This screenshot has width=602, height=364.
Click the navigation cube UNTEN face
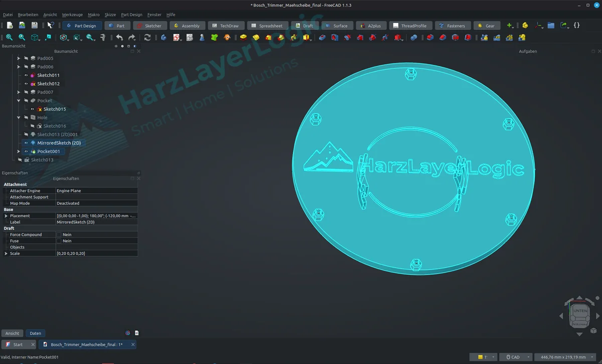(x=579, y=311)
